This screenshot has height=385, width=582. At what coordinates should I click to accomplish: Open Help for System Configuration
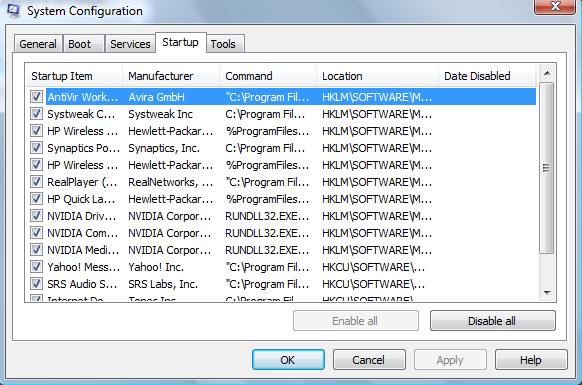point(531,360)
